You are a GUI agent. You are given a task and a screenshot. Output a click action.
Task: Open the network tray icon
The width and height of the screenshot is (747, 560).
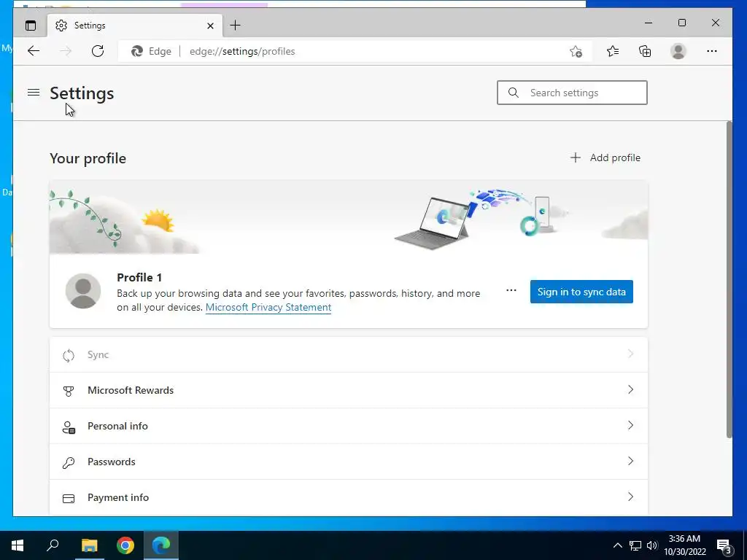(635, 545)
